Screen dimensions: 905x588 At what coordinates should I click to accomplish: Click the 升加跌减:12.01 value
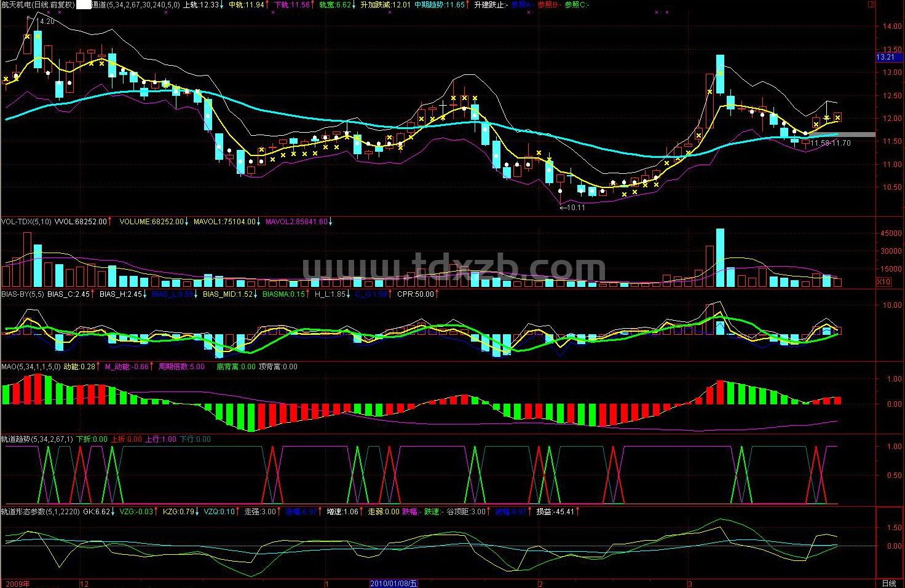385,5
